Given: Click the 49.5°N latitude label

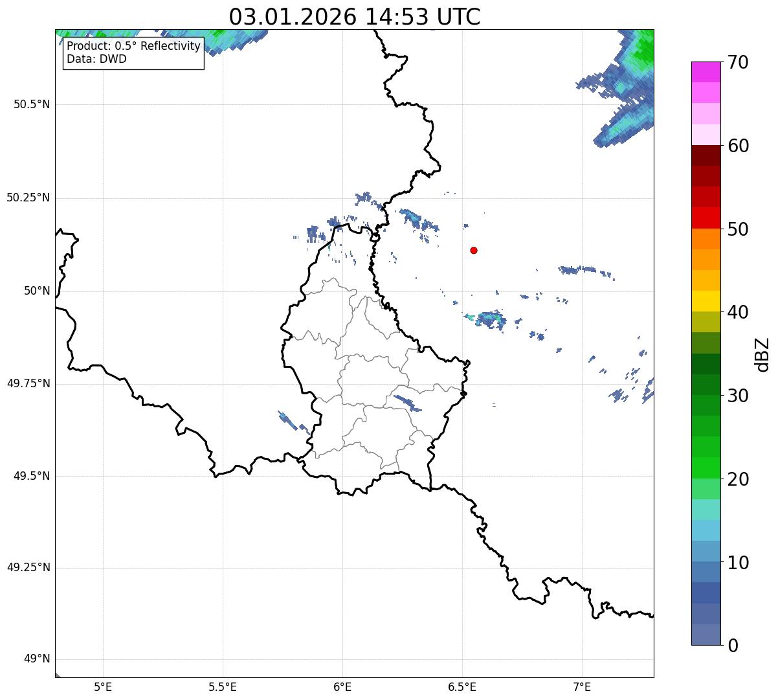Looking at the screenshot, I should [32, 476].
